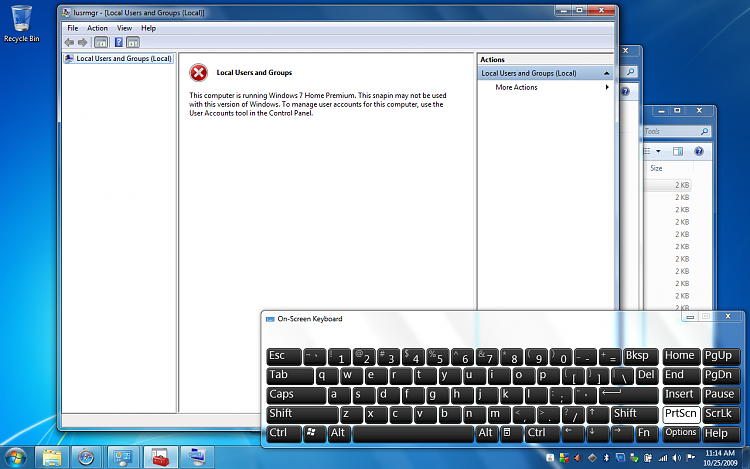The width and height of the screenshot is (750, 469).
Task: Click the Bksp key on On-Screen Keyboard
Action: click(641, 357)
